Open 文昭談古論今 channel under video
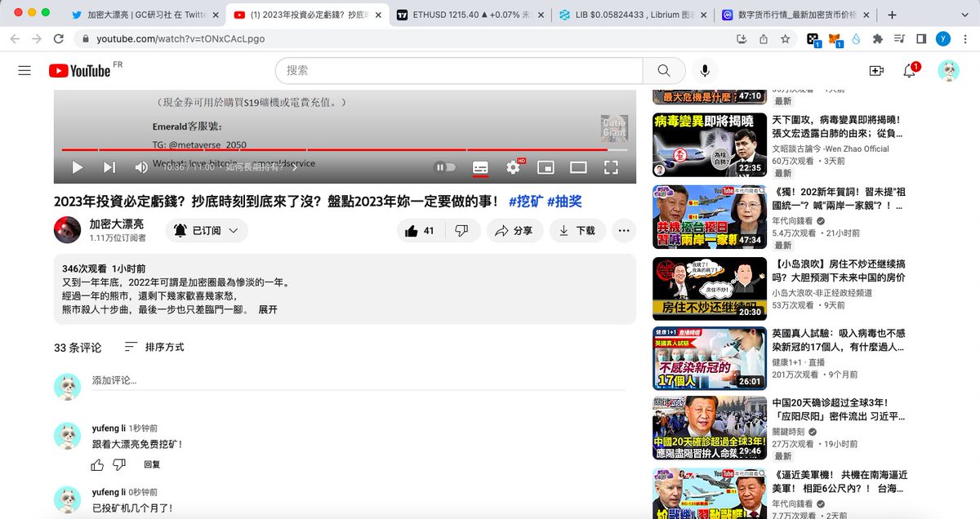 831,149
